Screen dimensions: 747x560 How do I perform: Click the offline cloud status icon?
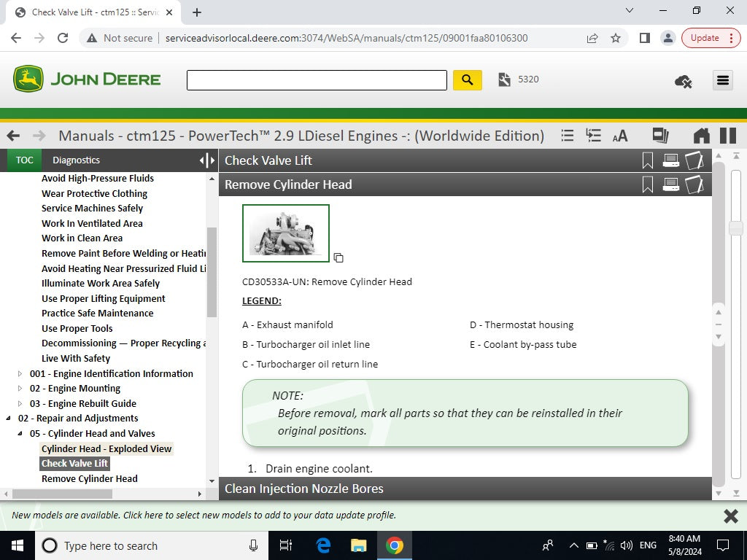coord(683,81)
